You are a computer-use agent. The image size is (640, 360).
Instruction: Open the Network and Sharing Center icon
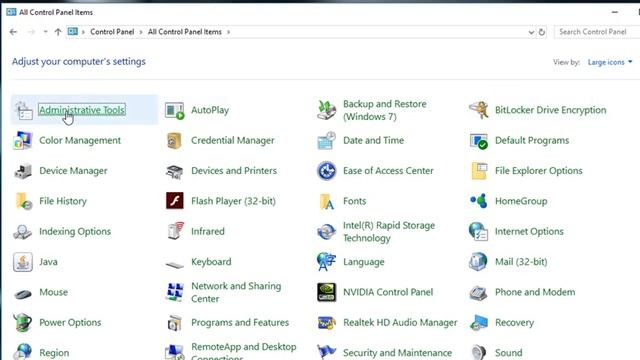(x=175, y=292)
